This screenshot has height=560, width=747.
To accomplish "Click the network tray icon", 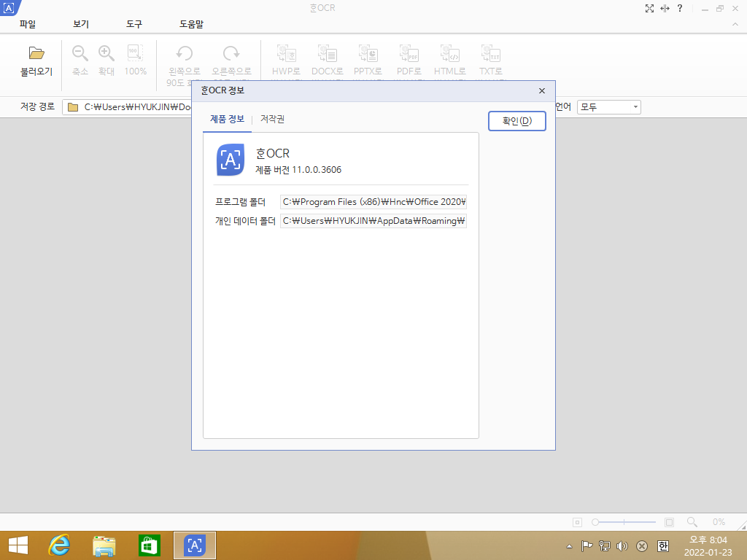I will [605, 546].
